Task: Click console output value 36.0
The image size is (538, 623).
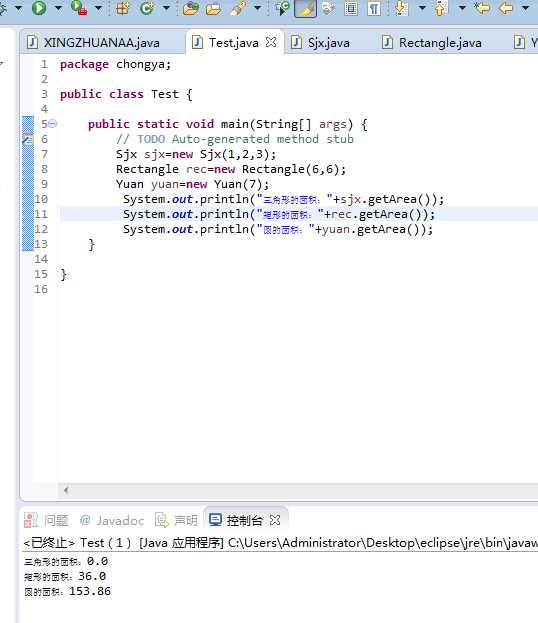Action: 92,576
